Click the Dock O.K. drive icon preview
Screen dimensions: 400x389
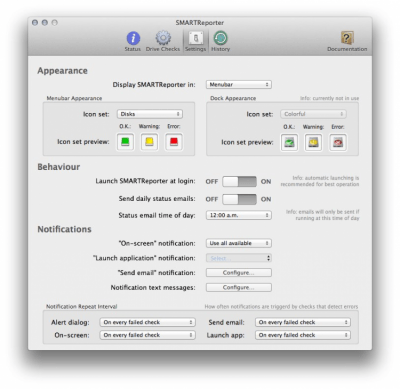(x=289, y=143)
